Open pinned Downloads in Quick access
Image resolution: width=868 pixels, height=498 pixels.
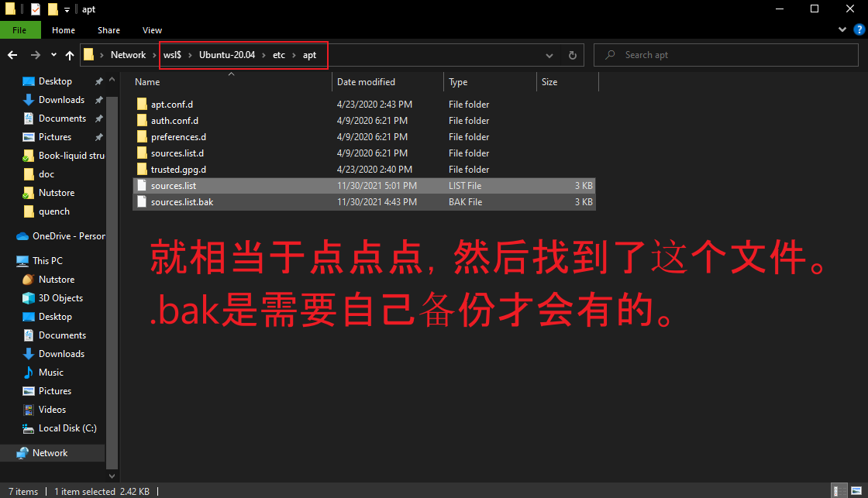coord(61,100)
